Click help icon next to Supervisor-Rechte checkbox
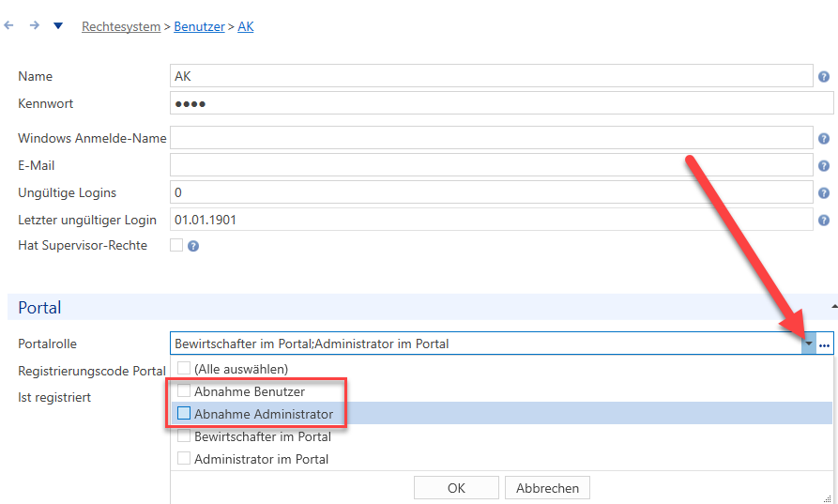838x504 pixels. (x=193, y=246)
